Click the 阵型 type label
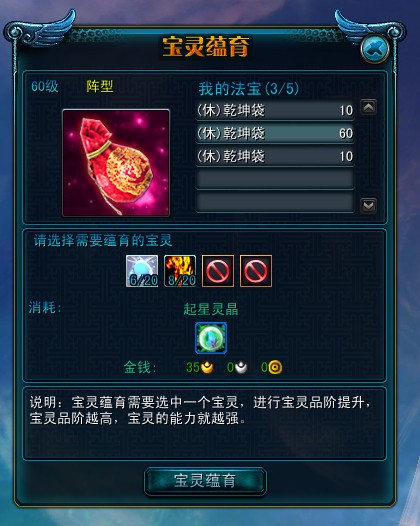The image size is (420, 526). click(100, 87)
